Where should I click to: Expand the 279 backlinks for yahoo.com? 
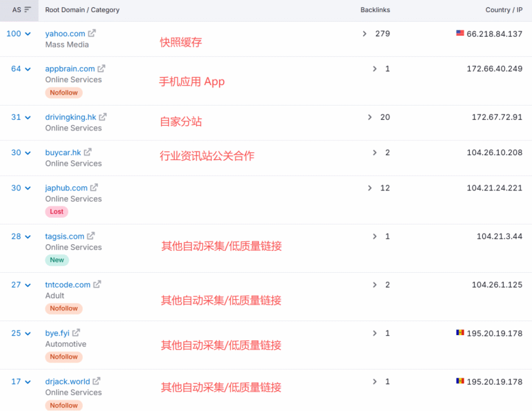point(364,34)
